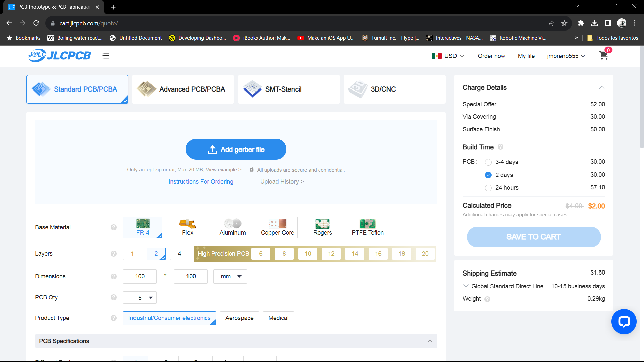644x362 pixels.
Task: Click the Weight help question mark
Action: (x=487, y=299)
